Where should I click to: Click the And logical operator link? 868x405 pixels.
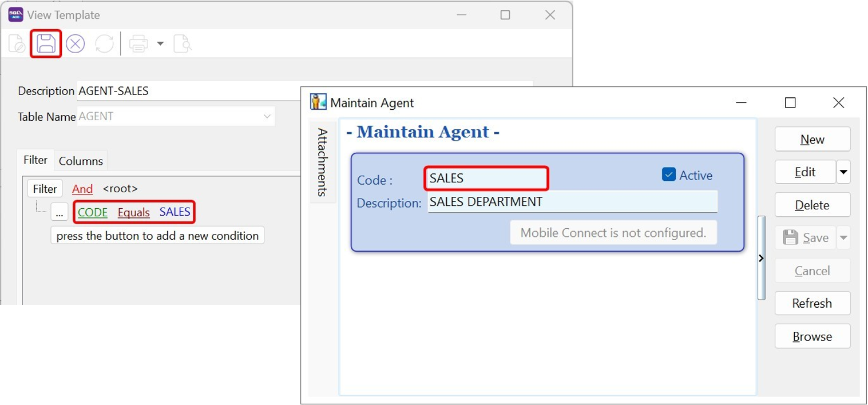[x=82, y=189]
